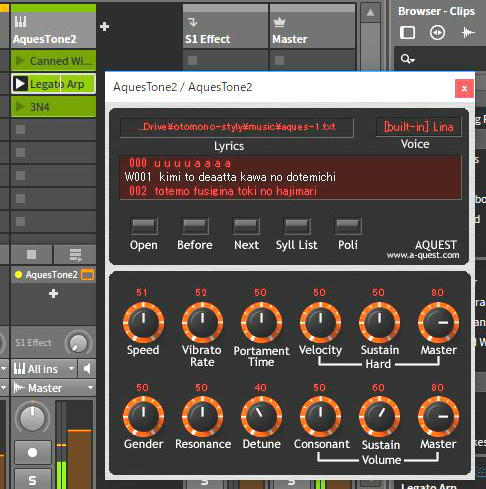This screenshot has width=486, height=489.
Task: Click the Vibrato Rate knob
Action: click(x=202, y=322)
